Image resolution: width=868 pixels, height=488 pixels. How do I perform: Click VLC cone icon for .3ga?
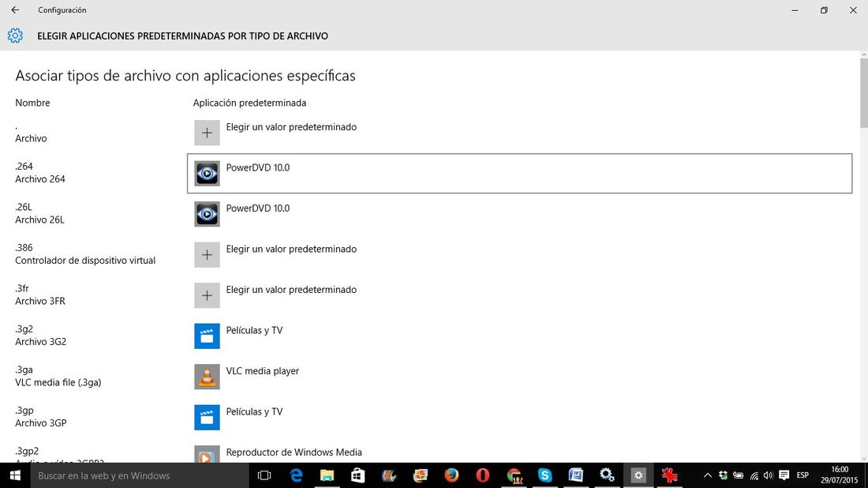[207, 377]
